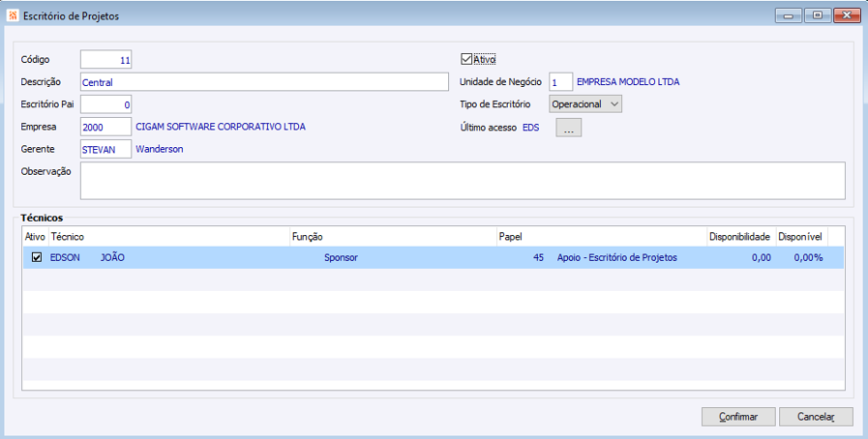
Task: Close the Escritório de Projetos window
Action: (x=847, y=15)
